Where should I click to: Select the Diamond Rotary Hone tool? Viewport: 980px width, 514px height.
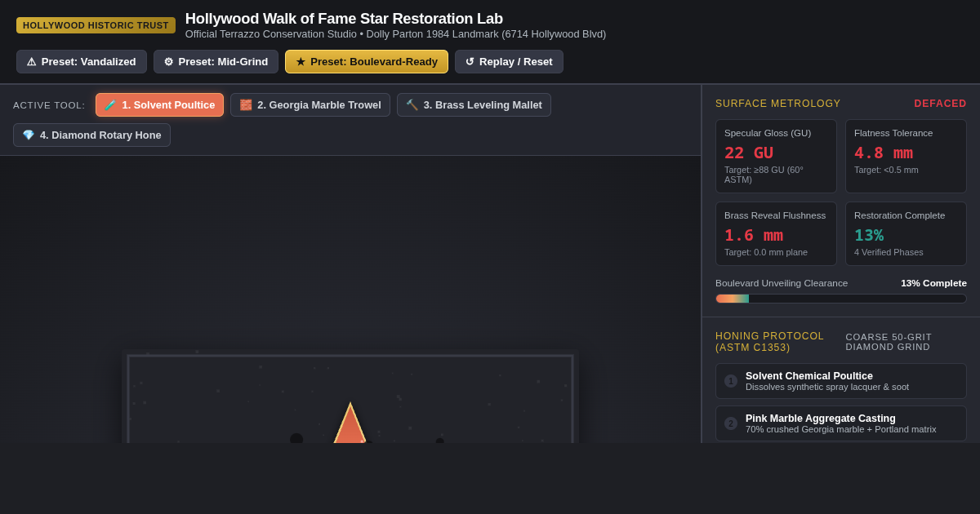point(91,135)
